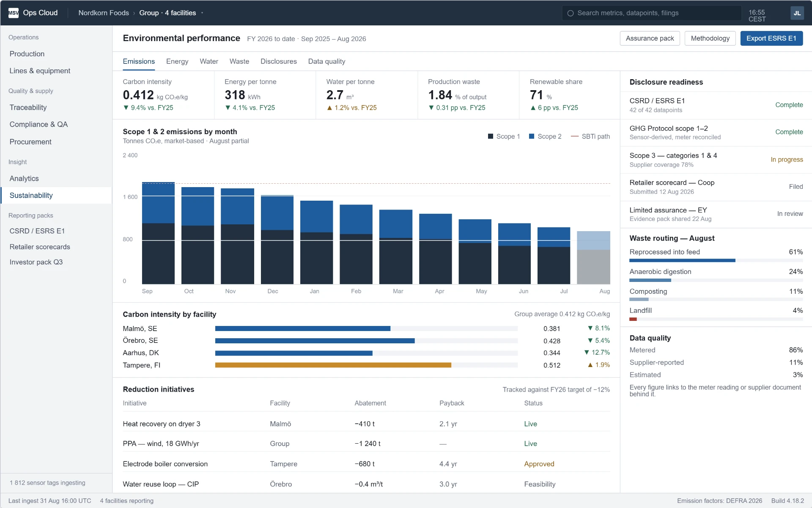Switch to the Data quality tab
Screen dimensions: 812x508
(326, 61)
